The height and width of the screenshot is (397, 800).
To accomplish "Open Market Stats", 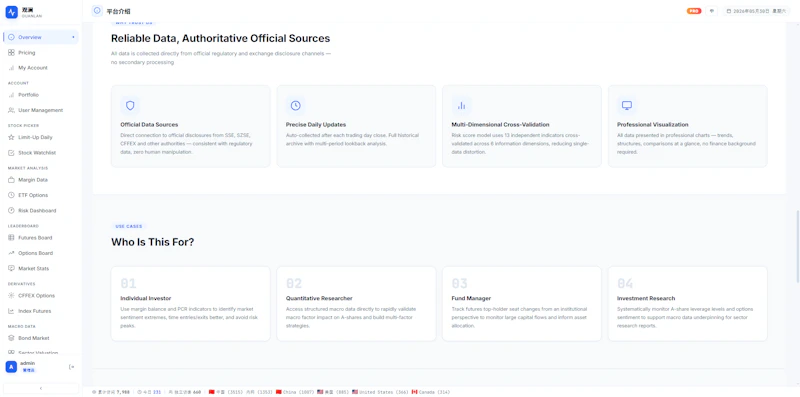I will tap(41, 268).
